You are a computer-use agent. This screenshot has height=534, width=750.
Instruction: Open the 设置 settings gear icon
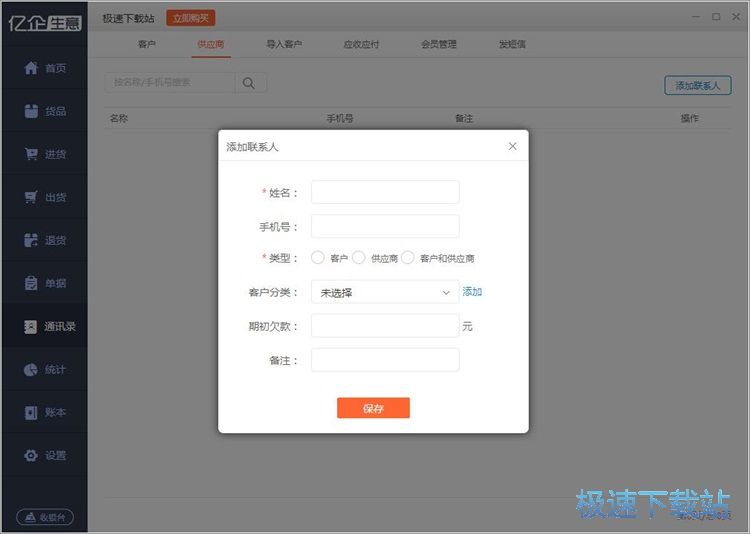(31, 456)
